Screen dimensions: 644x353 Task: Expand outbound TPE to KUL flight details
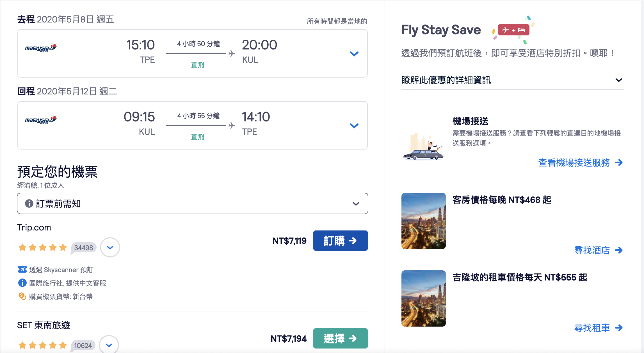pos(354,54)
